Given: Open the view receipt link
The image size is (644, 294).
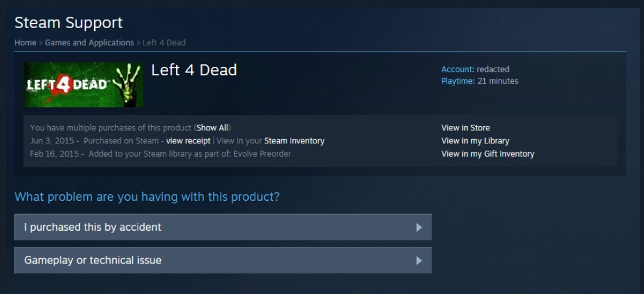Looking at the screenshot, I should (x=188, y=141).
